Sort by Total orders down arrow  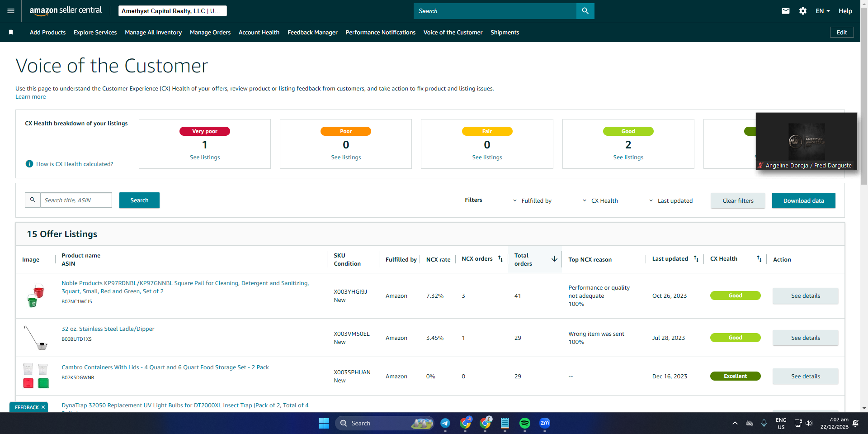coord(554,259)
